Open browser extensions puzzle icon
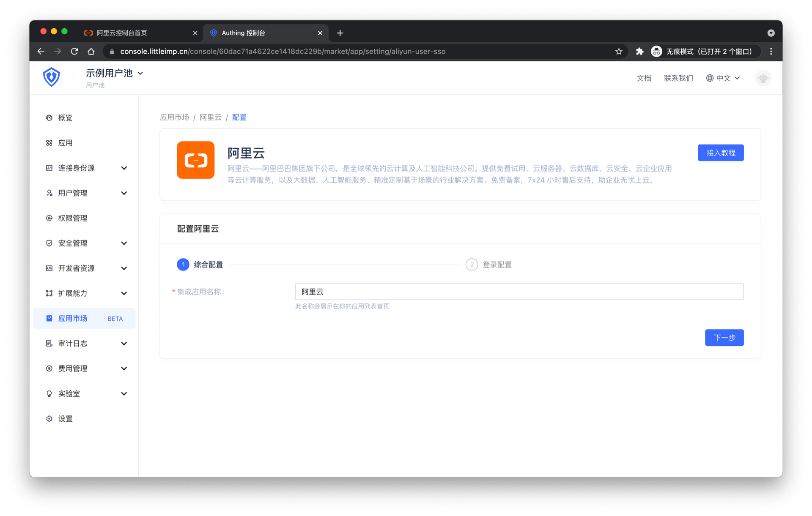Viewport: 812px width, 516px height. point(639,52)
